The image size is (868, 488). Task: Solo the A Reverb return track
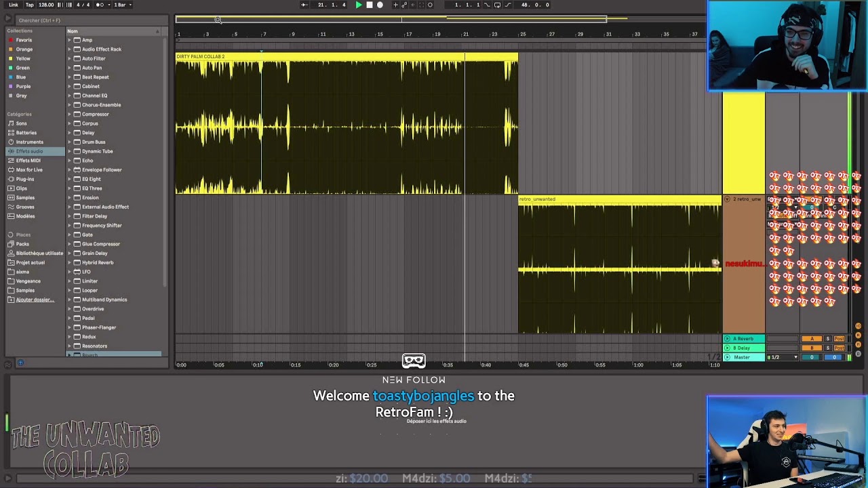(827, 339)
